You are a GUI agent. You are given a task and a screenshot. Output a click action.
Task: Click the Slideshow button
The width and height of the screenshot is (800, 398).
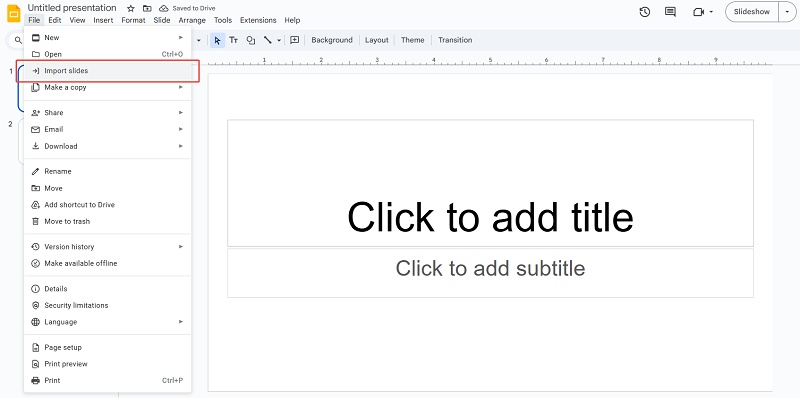(752, 12)
